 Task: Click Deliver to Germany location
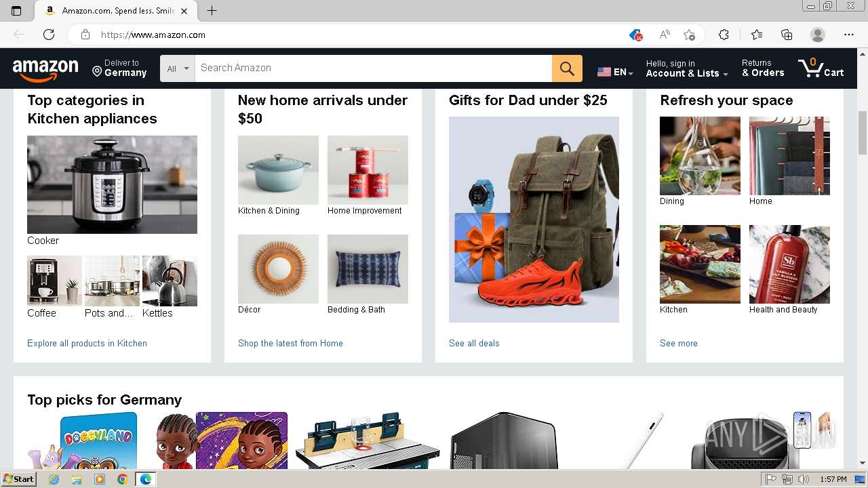[x=120, y=68]
